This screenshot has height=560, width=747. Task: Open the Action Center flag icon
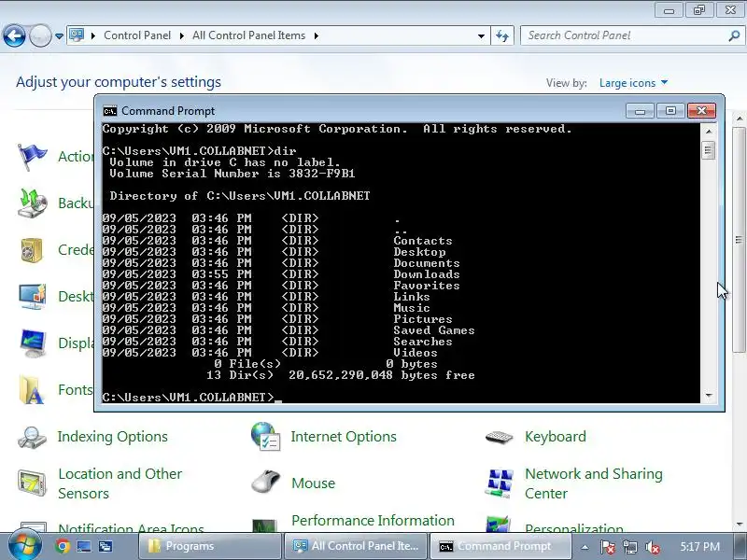[x=32, y=157]
